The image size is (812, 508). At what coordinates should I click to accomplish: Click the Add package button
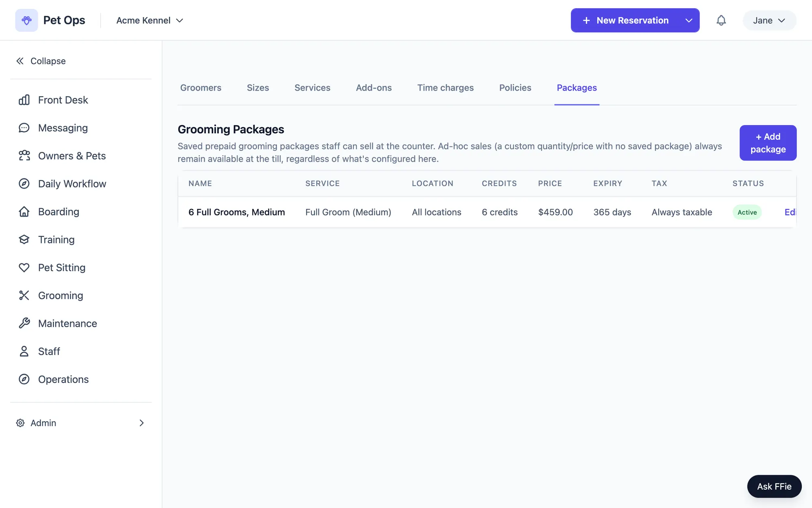[x=768, y=143]
